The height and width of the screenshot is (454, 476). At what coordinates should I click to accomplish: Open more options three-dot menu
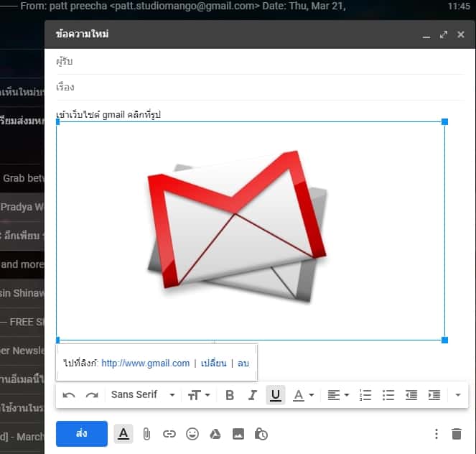437,434
